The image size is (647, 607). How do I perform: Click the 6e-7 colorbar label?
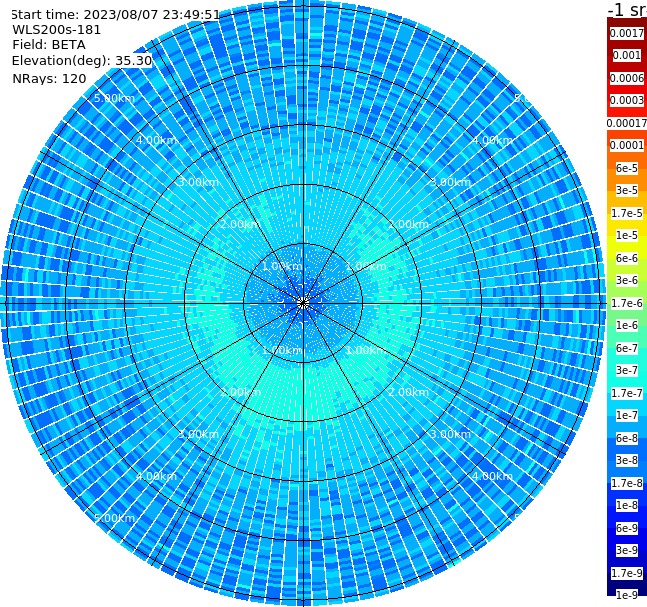click(x=627, y=348)
